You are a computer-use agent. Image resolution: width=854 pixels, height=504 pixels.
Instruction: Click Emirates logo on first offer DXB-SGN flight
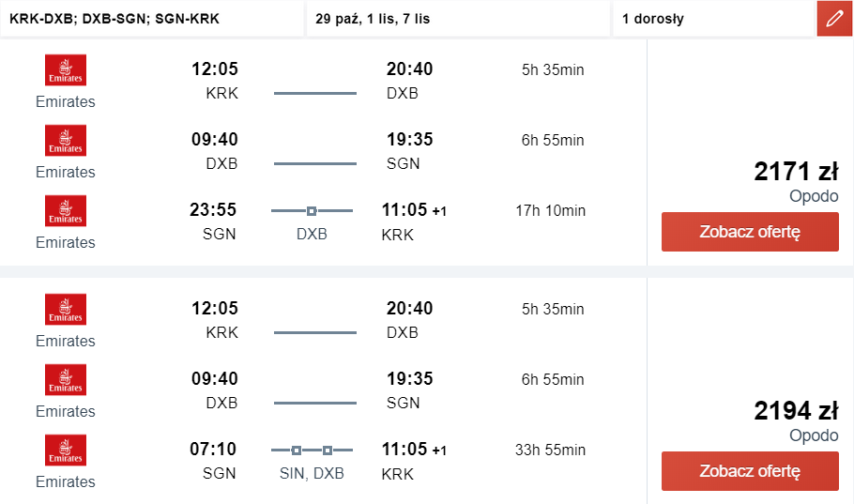coord(66,140)
